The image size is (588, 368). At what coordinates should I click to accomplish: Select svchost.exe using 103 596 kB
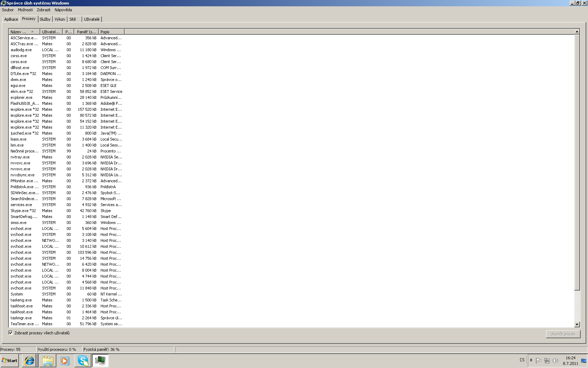[x=66, y=252]
